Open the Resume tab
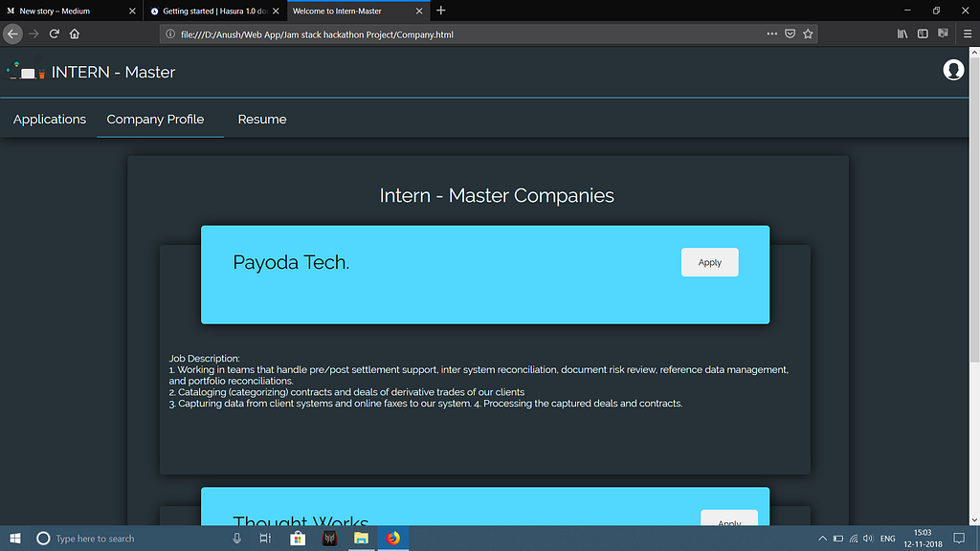980x551 pixels. pyautogui.click(x=262, y=119)
